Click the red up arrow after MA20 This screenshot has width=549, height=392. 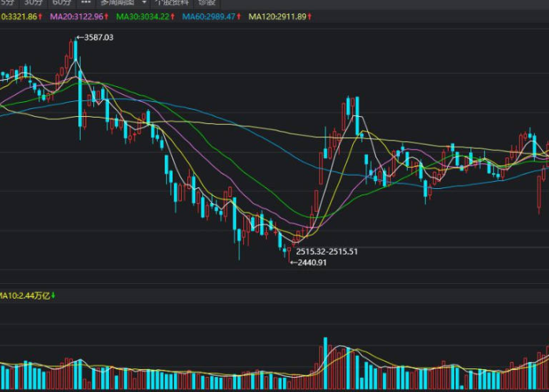(108, 16)
